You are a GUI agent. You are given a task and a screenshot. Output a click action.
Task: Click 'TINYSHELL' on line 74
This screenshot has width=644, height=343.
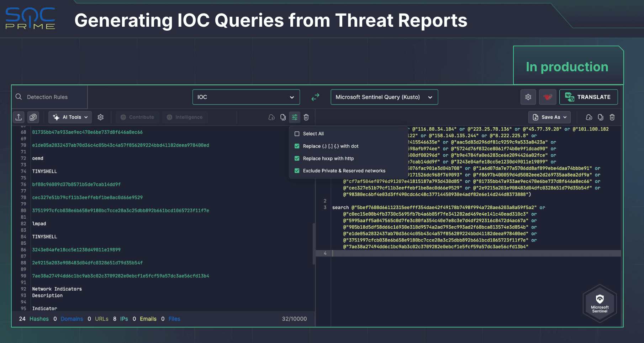click(44, 171)
